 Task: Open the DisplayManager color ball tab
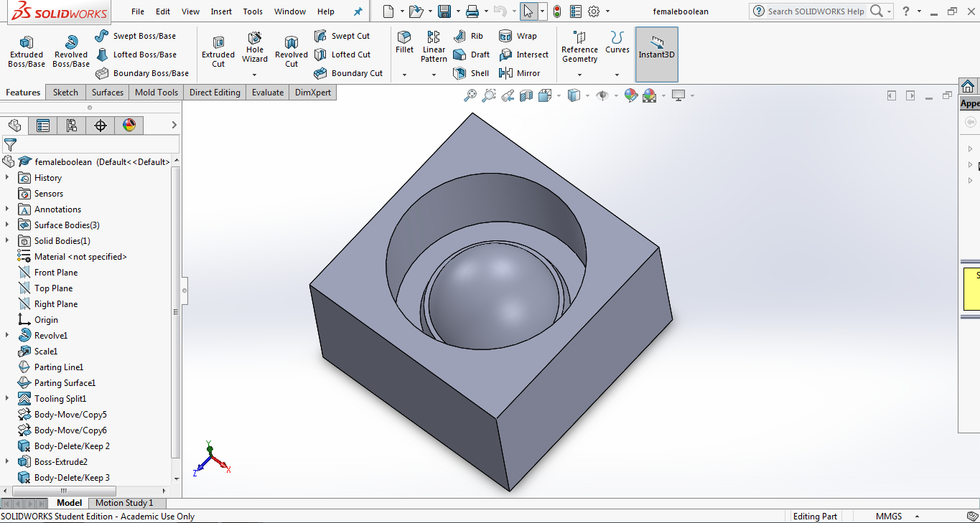point(129,126)
